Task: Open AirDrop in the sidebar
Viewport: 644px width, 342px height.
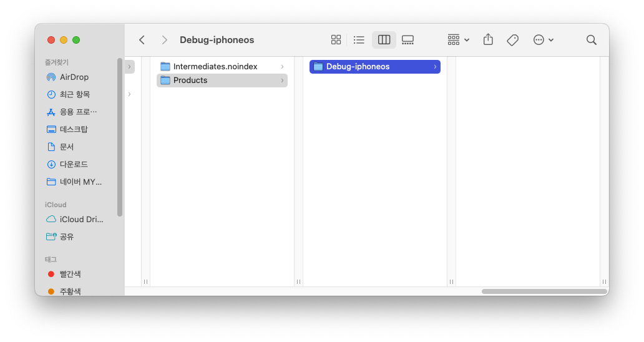Action: [74, 77]
